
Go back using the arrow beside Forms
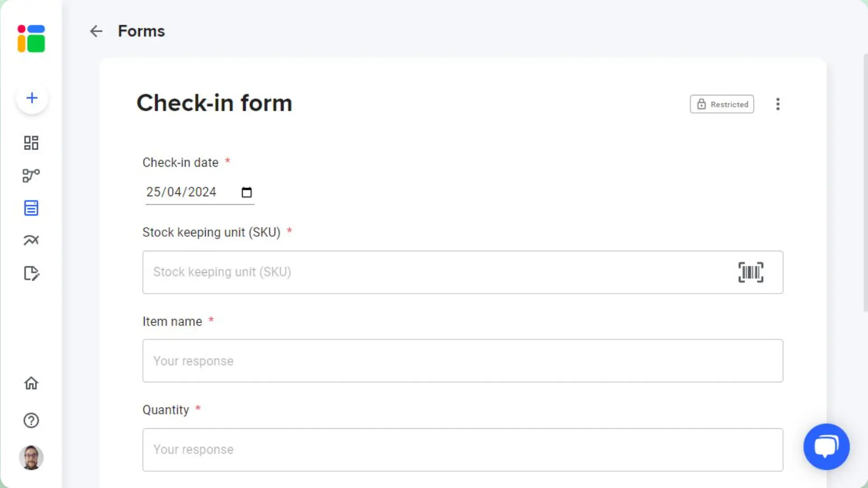coord(96,31)
